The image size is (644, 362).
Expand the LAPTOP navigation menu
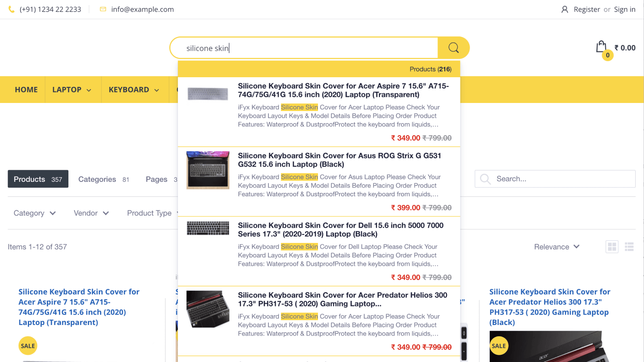point(72,90)
